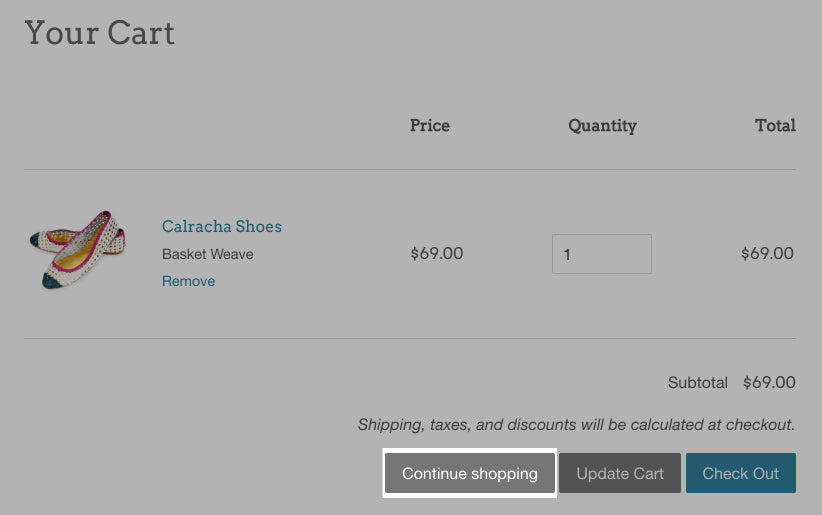Open the Calracha Shoes product link
Viewport: 822px width, 515px height.
tap(222, 226)
